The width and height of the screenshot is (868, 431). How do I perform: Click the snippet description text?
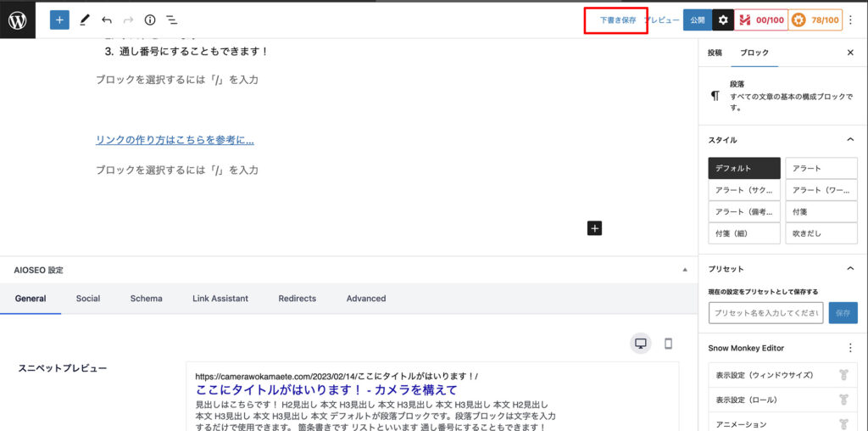(376, 416)
